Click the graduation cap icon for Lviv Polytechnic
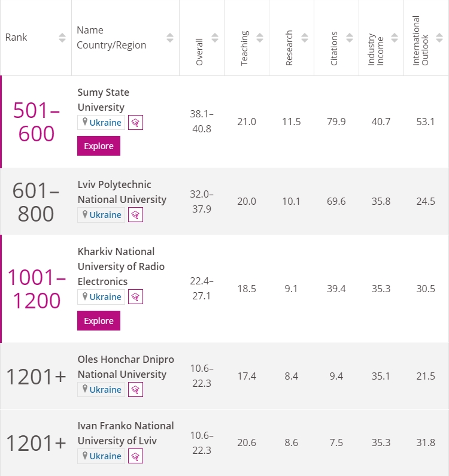The image size is (449, 476). point(135,215)
